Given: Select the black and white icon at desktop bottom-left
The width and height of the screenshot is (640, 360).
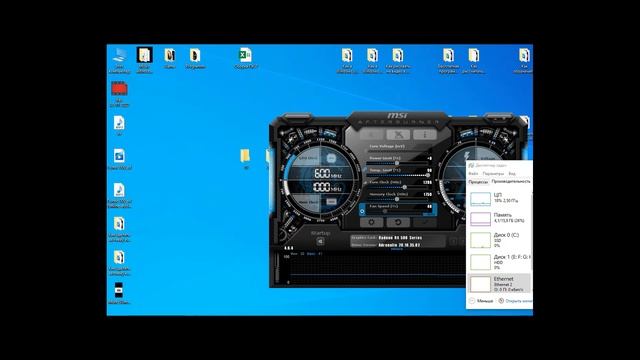Looking at the screenshot, I should [119, 293].
